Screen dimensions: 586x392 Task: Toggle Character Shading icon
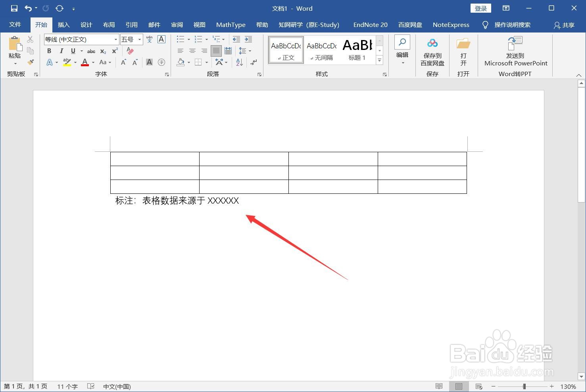[x=149, y=62]
